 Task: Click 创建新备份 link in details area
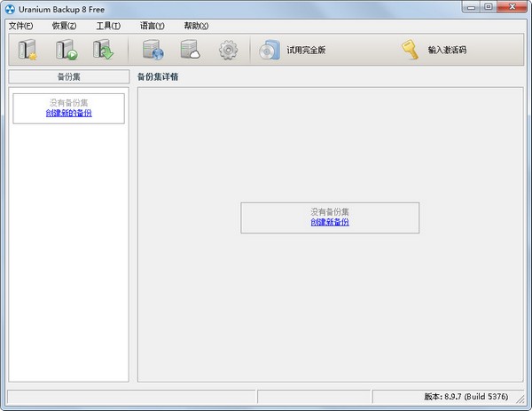coord(330,222)
